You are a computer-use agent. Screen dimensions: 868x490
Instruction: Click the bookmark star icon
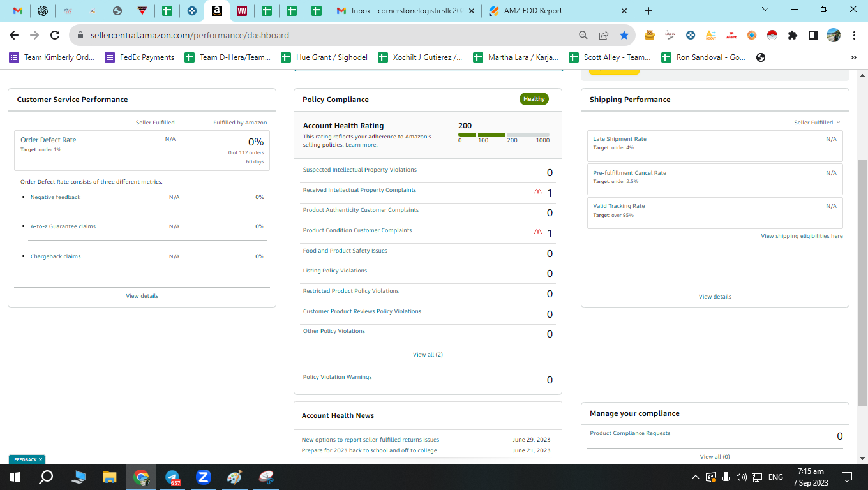[624, 35]
